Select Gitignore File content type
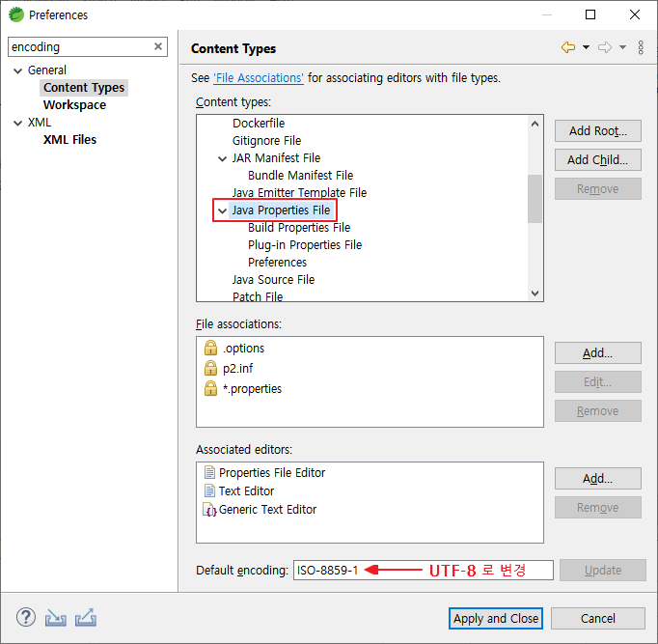 tap(266, 141)
